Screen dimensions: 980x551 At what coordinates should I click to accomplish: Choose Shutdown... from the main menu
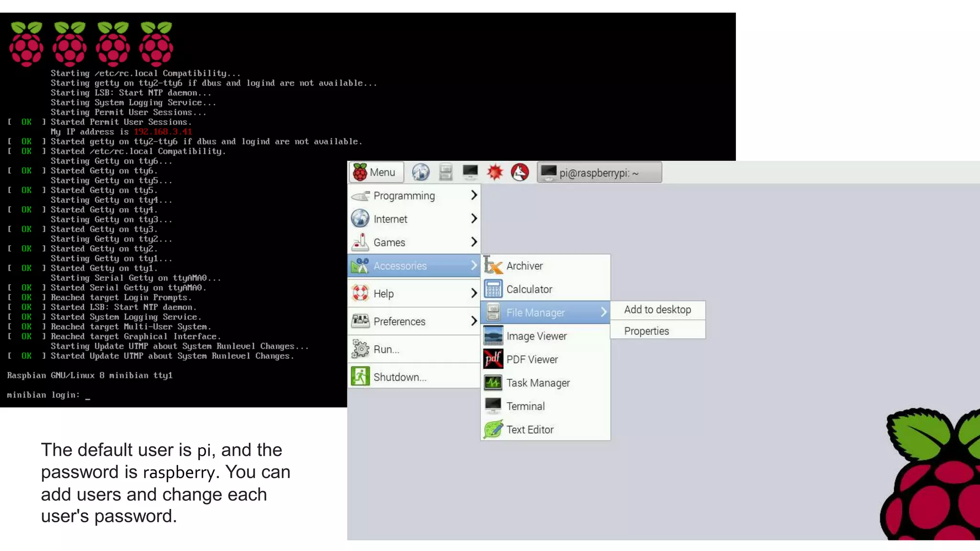(x=414, y=377)
